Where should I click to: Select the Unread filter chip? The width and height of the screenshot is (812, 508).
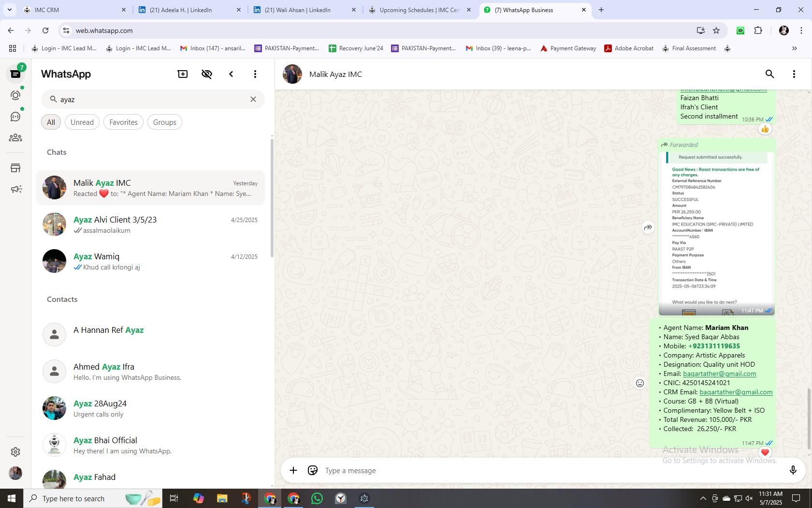tap(82, 122)
